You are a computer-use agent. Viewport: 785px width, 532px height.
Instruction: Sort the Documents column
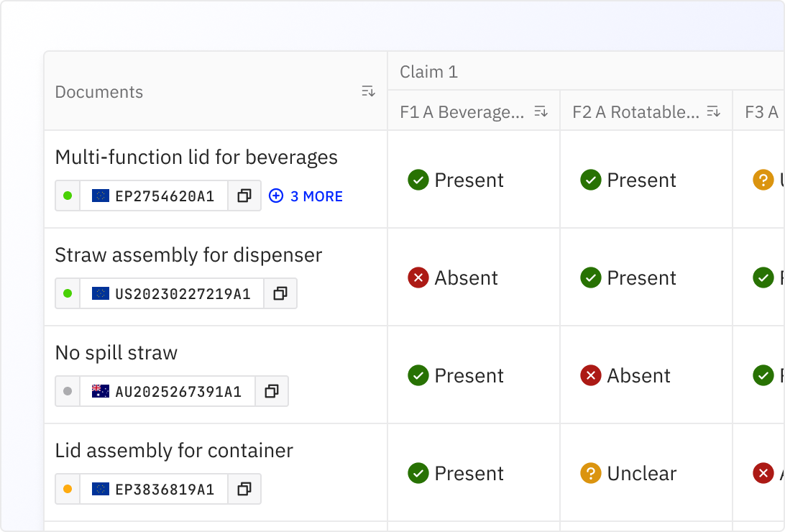(x=369, y=91)
